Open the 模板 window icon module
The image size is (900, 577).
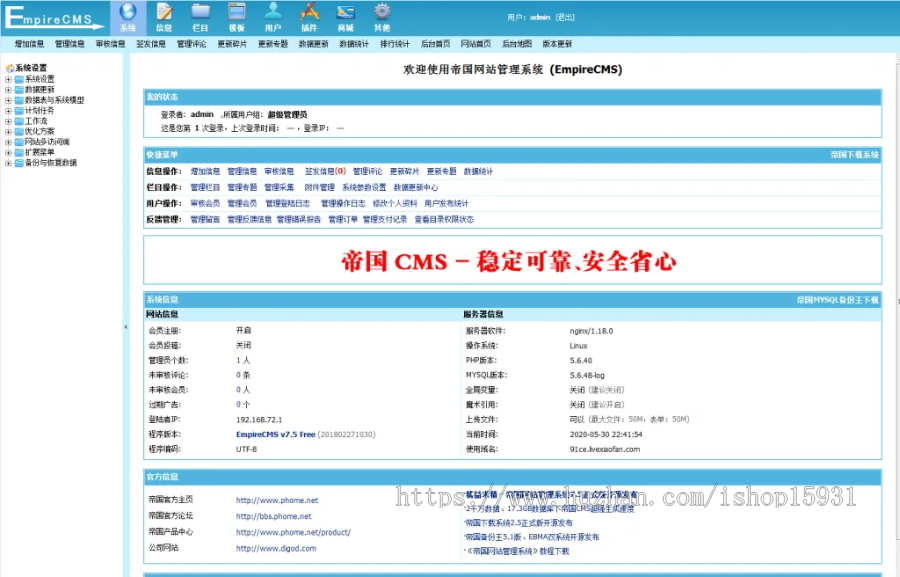click(236, 17)
